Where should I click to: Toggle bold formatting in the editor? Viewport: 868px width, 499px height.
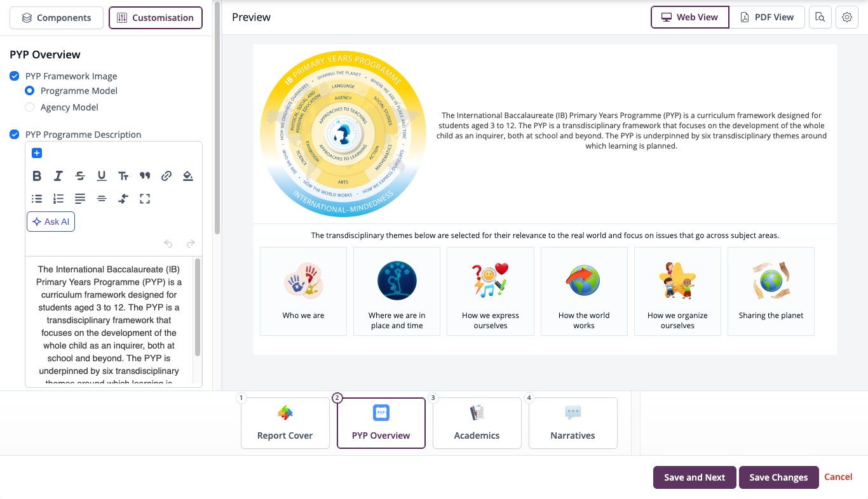point(37,176)
